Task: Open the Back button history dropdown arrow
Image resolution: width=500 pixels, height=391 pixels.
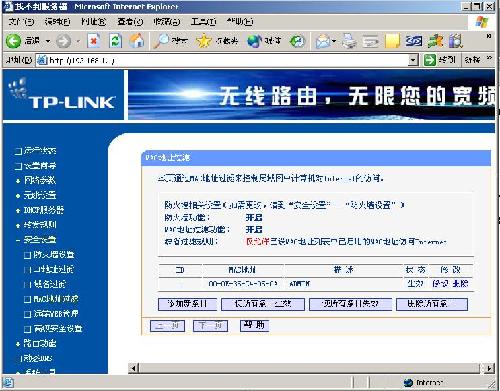Action: (48, 41)
